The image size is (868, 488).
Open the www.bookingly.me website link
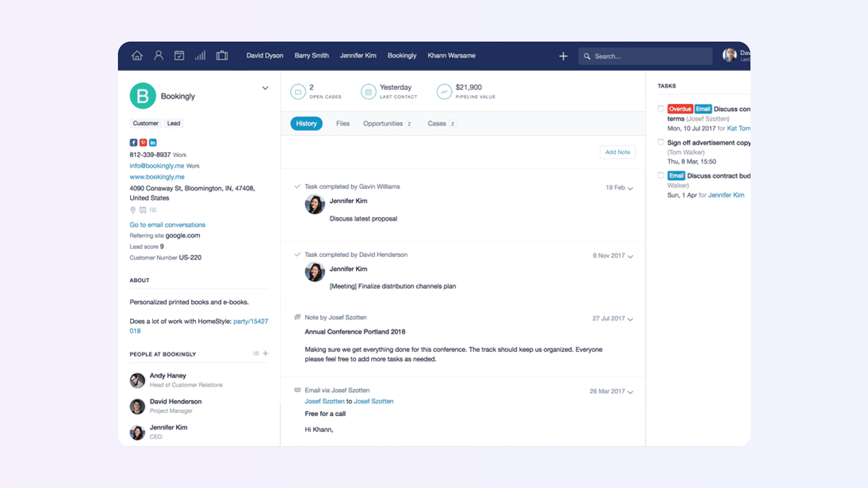[157, 177]
